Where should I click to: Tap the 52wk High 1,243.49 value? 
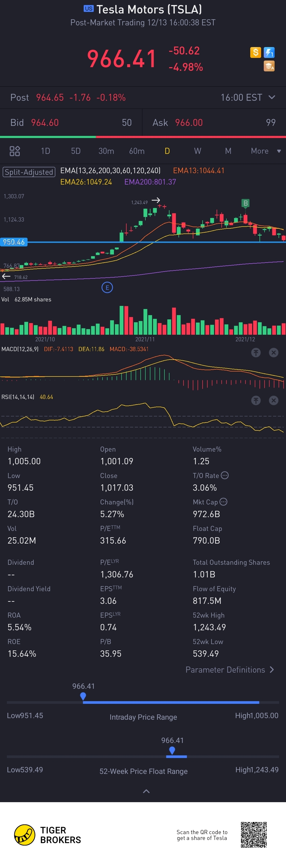point(209,627)
